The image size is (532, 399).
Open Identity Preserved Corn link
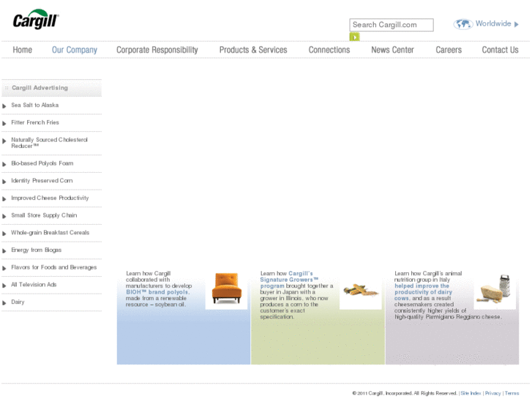tap(42, 181)
